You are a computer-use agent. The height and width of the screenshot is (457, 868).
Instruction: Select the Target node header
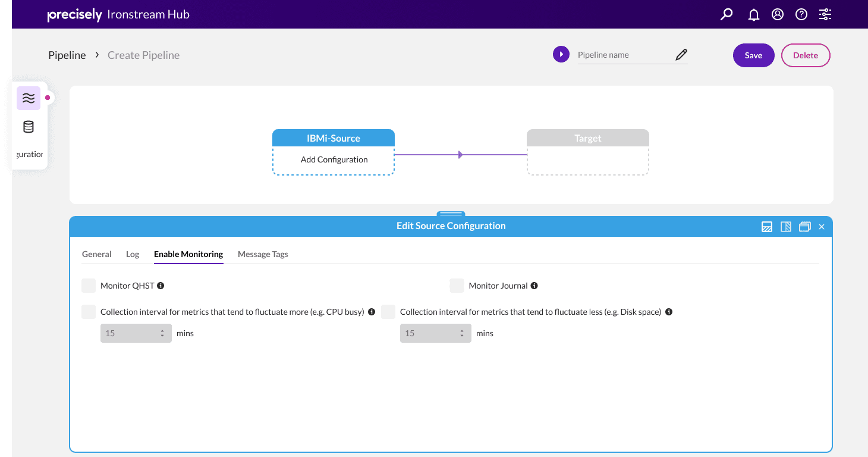point(588,138)
